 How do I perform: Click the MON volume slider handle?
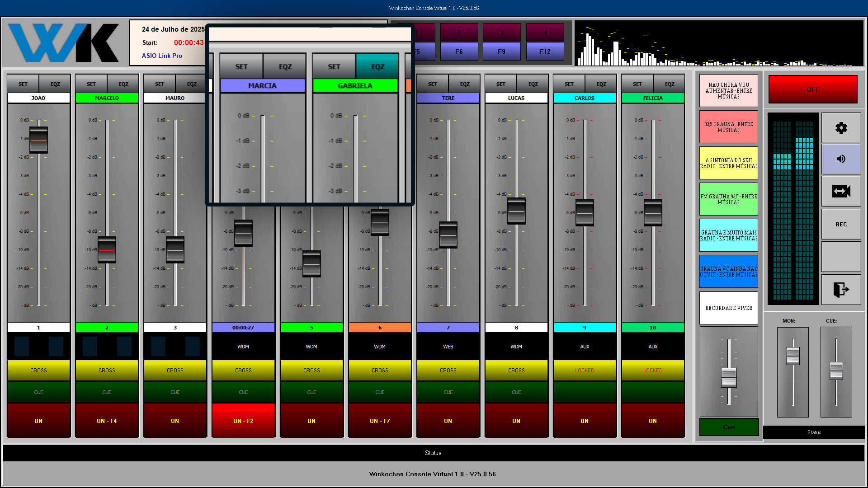coord(793,355)
